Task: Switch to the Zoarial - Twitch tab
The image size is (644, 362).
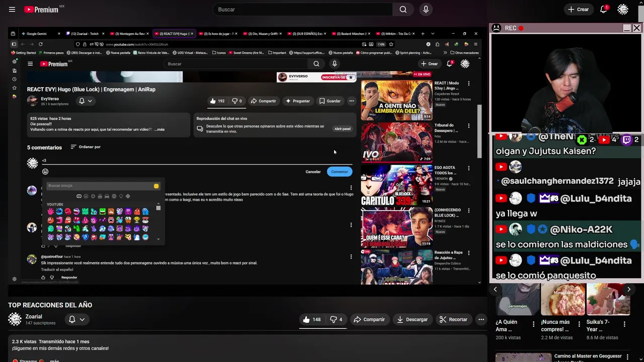Action: click(85, 34)
